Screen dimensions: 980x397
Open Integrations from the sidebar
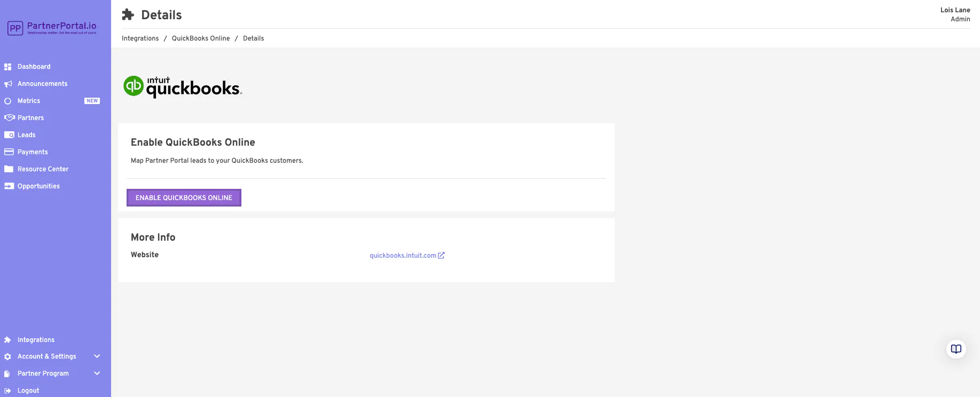36,340
